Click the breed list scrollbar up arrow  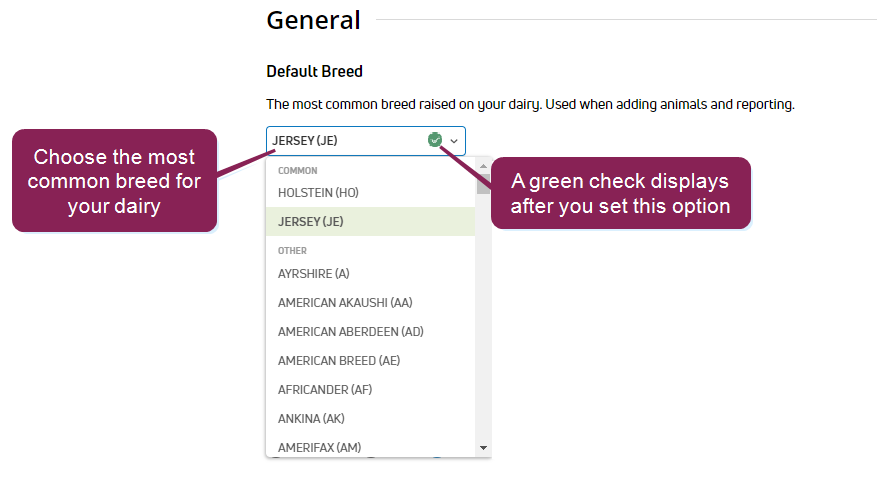pos(483,164)
